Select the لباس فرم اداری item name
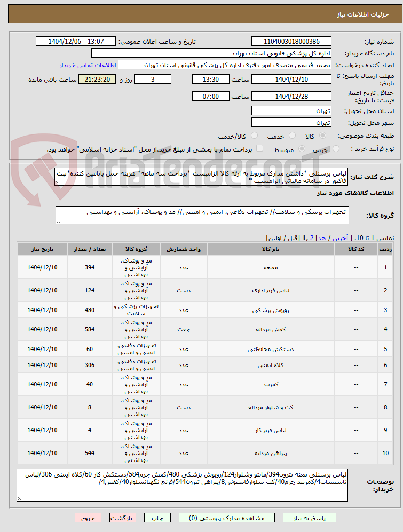The width and height of the screenshot is (403, 532). pos(271,291)
